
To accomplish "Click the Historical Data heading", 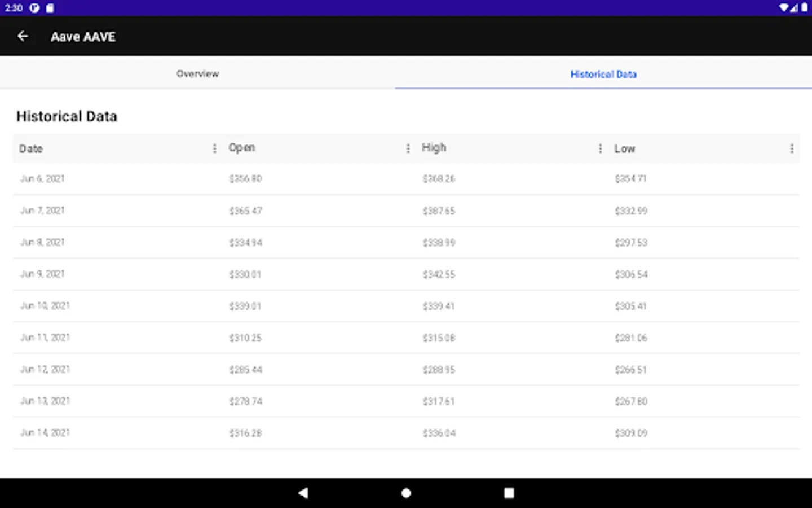I will point(67,116).
